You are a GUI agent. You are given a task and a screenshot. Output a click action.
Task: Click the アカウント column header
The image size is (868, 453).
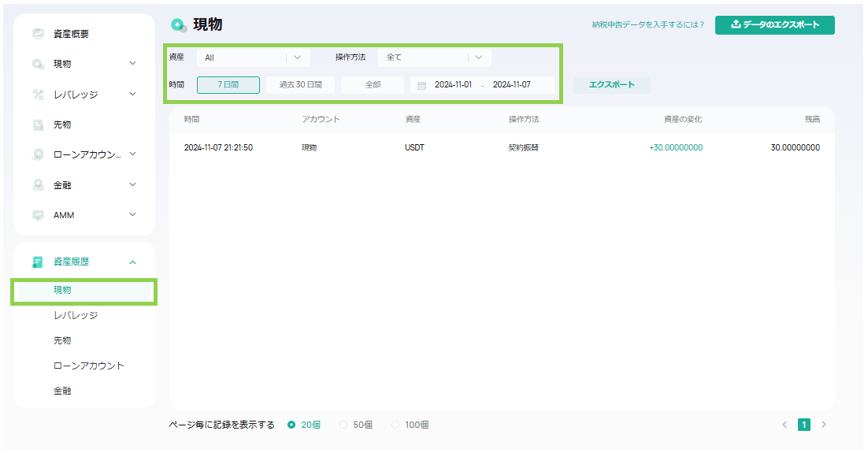(x=321, y=120)
